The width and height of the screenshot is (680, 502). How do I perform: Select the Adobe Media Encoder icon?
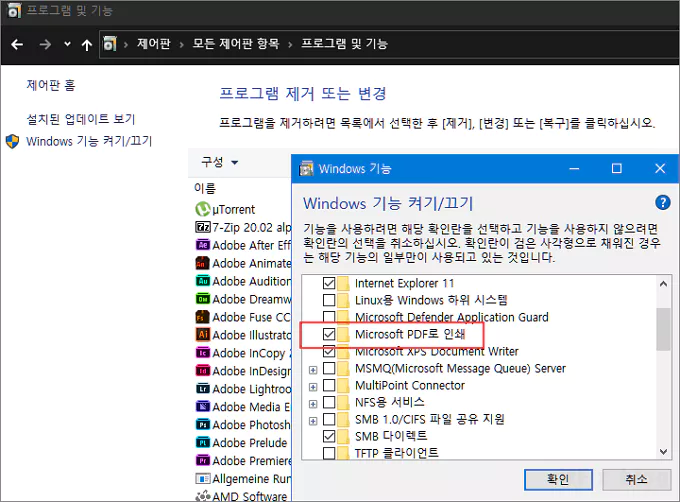tap(203, 407)
